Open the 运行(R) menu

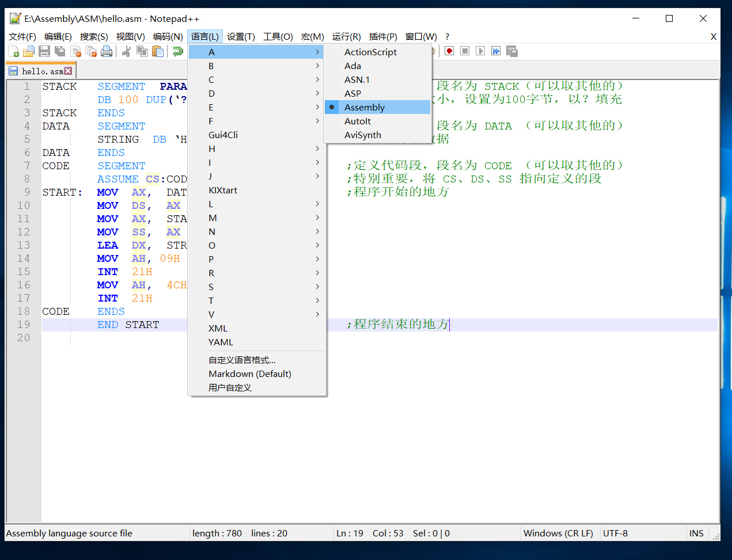click(x=347, y=36)
